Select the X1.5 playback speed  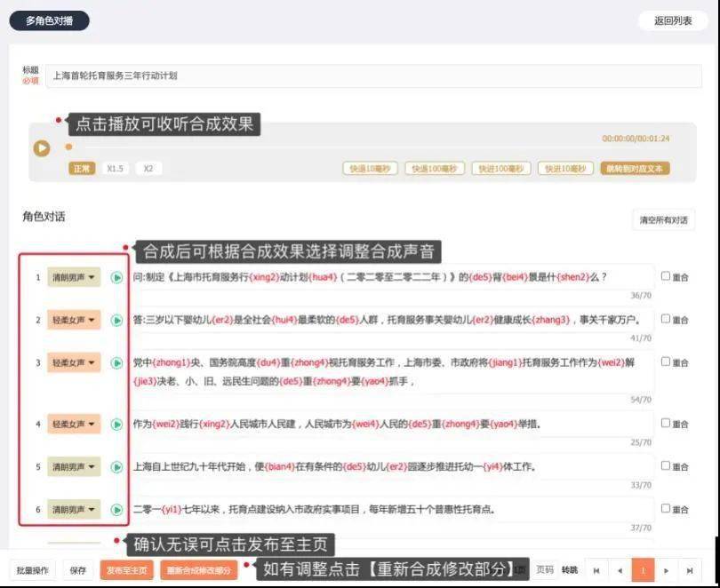pyautogui.click(x=115, y=169)
